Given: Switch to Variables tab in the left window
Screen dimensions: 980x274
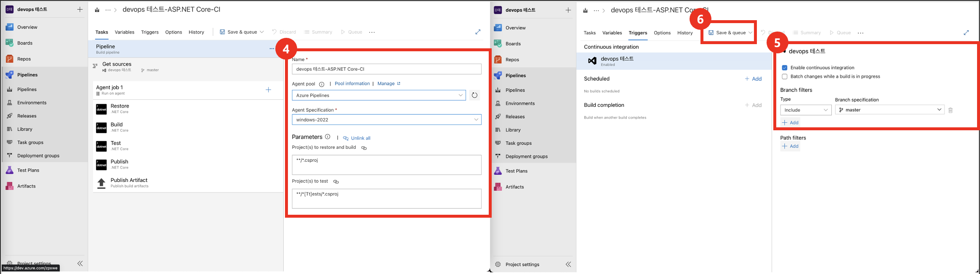Looking at the screenshot, I should pos(125,32).
